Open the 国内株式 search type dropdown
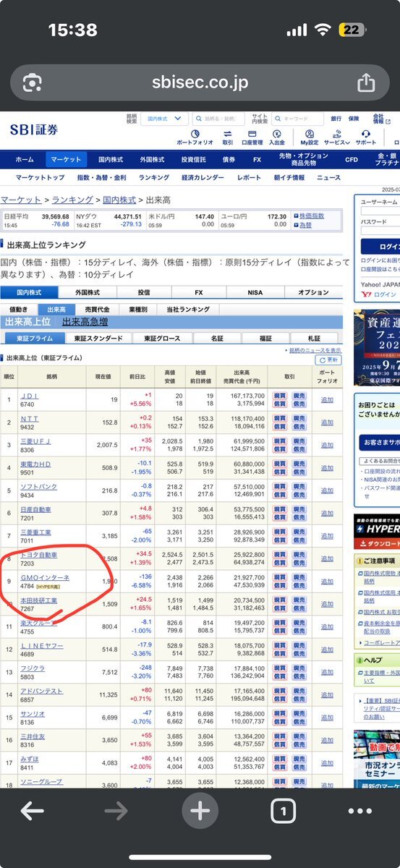400x868 pixels. [164, 119]
